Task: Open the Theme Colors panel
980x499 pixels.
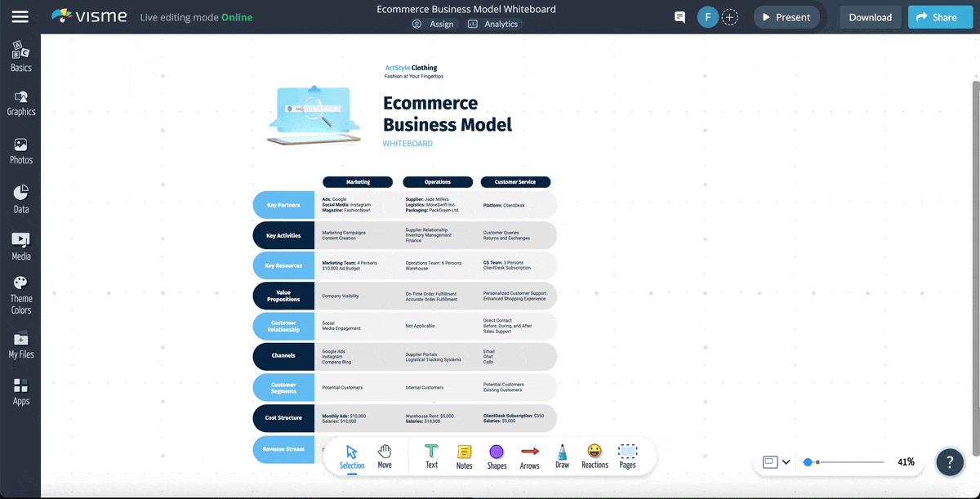Action: (x=20, y=296)
